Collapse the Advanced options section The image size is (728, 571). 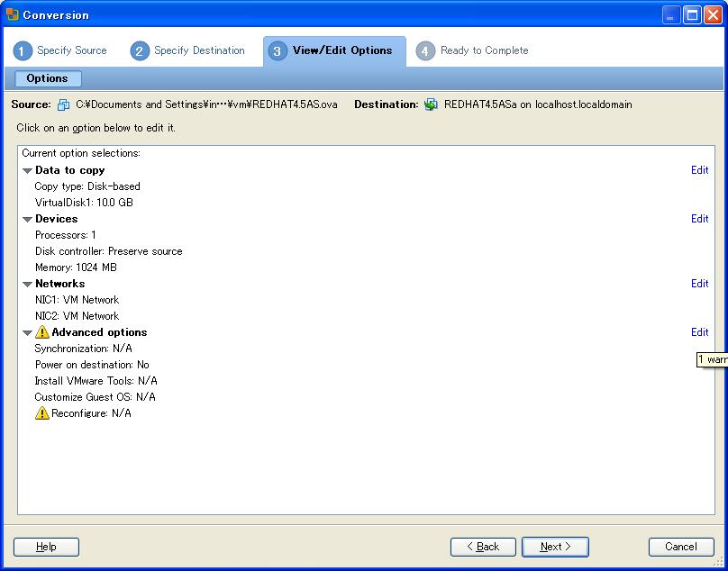coord(27,333)
